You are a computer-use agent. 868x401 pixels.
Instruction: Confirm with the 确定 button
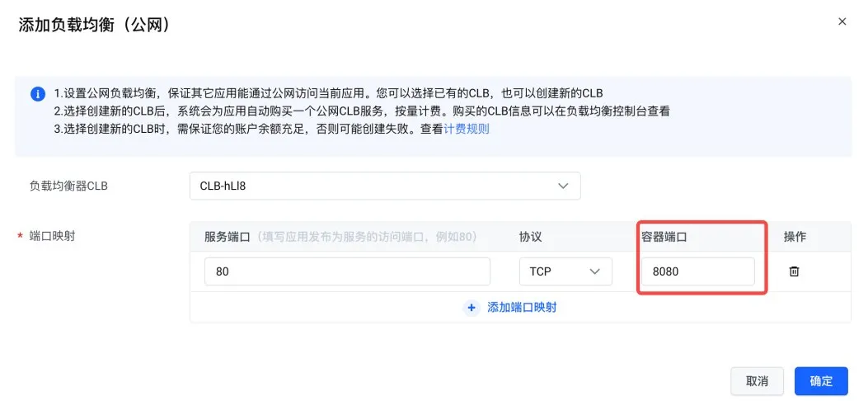point(820,381)
